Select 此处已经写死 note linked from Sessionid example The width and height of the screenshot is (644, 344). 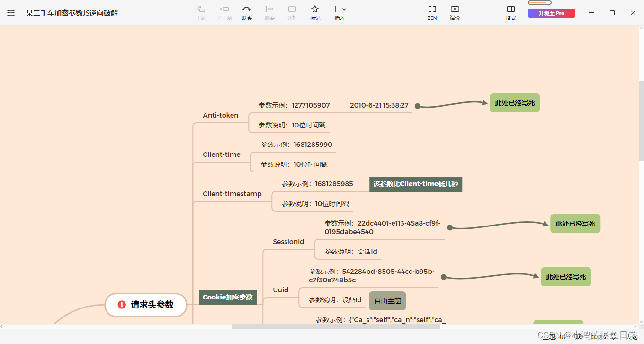(575, 224)
